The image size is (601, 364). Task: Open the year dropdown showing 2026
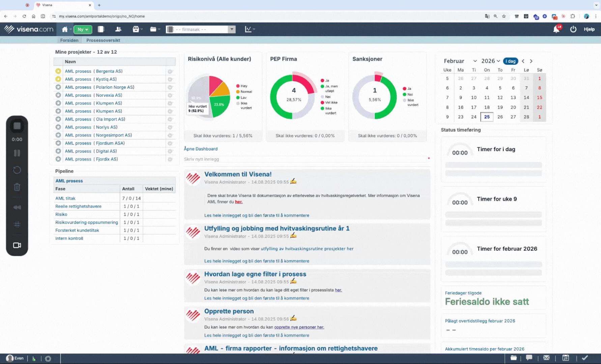click(x=491, y=61)
